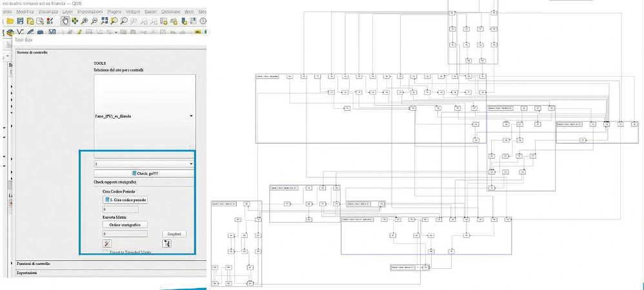Viewport: 644px width, 290px height.
Task: Toggle the Export to Extended Matrix checkbox
Action: tap(106, 252)
